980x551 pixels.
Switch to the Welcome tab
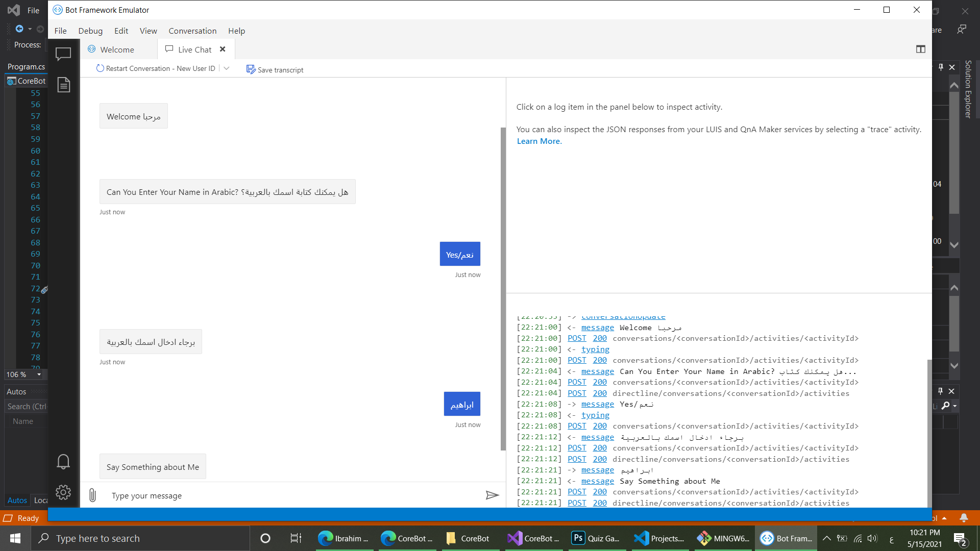[118, 49]
